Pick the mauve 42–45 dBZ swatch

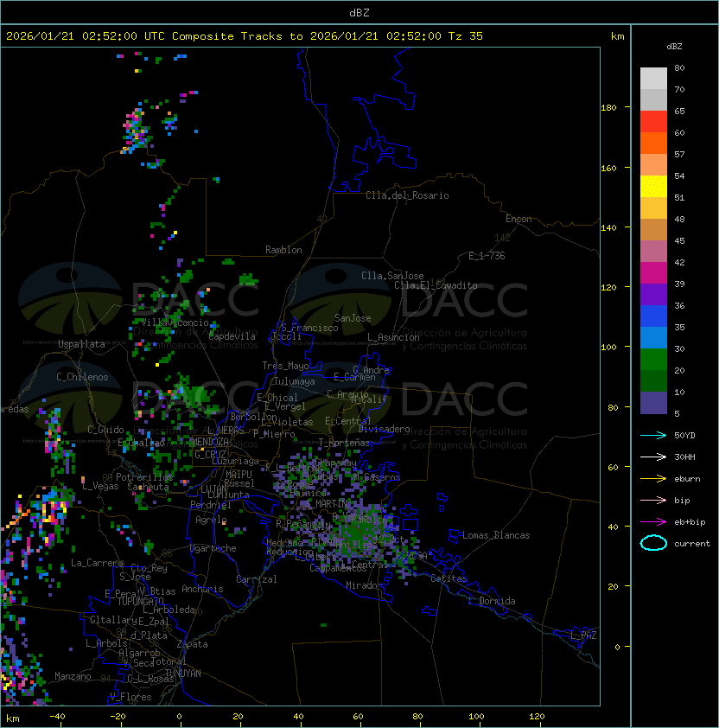coord(653,252)
